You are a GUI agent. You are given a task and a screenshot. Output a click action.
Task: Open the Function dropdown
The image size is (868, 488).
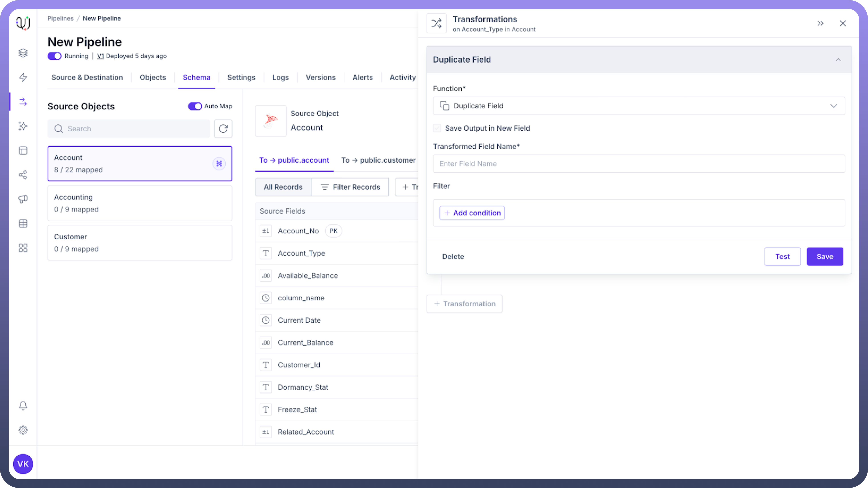click(639, 106)
